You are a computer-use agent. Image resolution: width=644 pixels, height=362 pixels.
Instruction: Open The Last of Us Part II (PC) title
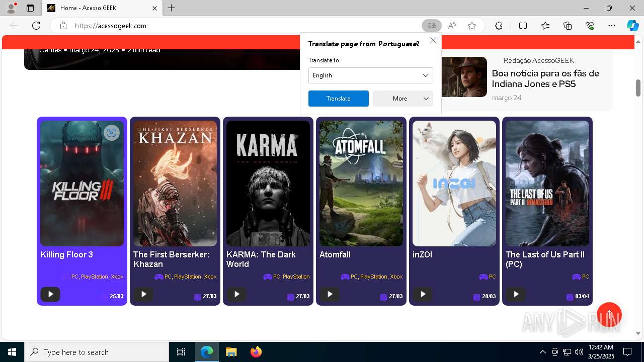point(545,259)
